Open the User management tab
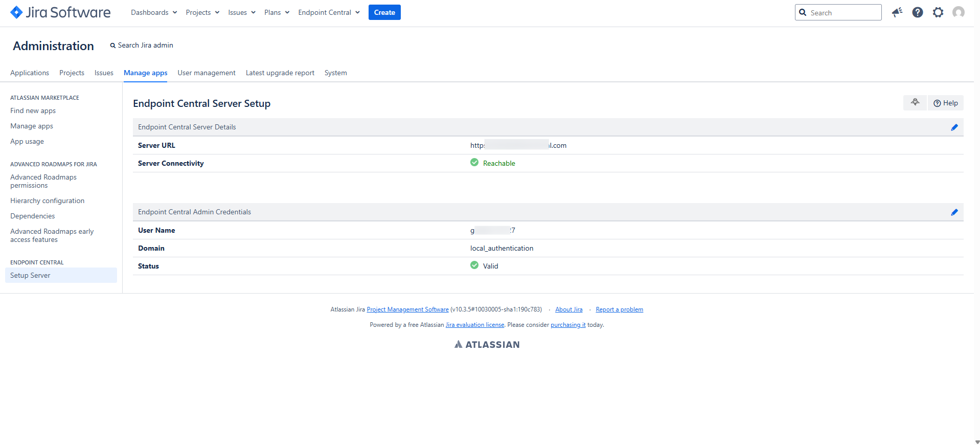 point(207,73)
